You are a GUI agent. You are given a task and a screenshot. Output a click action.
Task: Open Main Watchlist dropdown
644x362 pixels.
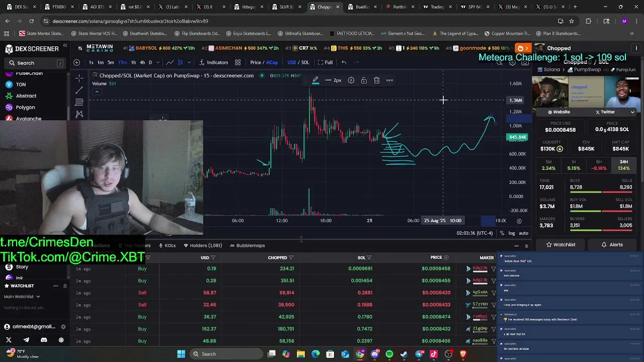coord(22,297)
